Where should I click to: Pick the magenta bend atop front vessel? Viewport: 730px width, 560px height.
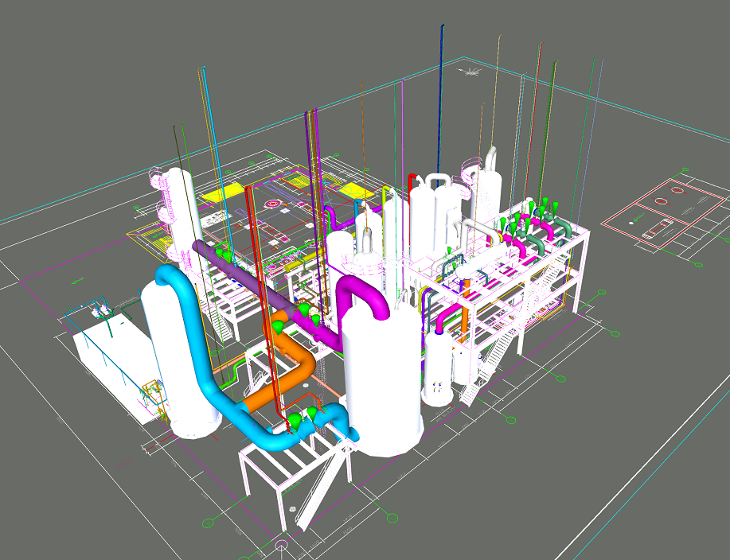click(x=361, y=290)
